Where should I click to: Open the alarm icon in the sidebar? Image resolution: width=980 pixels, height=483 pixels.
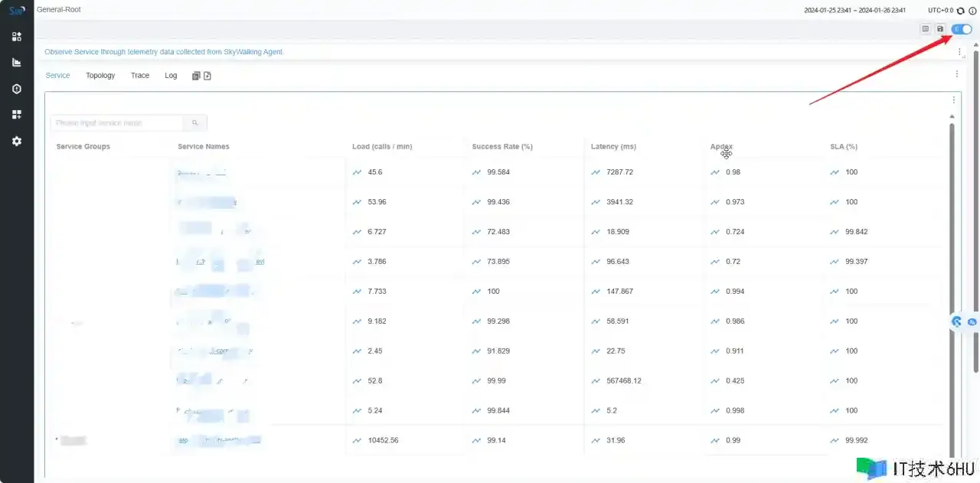[17, 89]
